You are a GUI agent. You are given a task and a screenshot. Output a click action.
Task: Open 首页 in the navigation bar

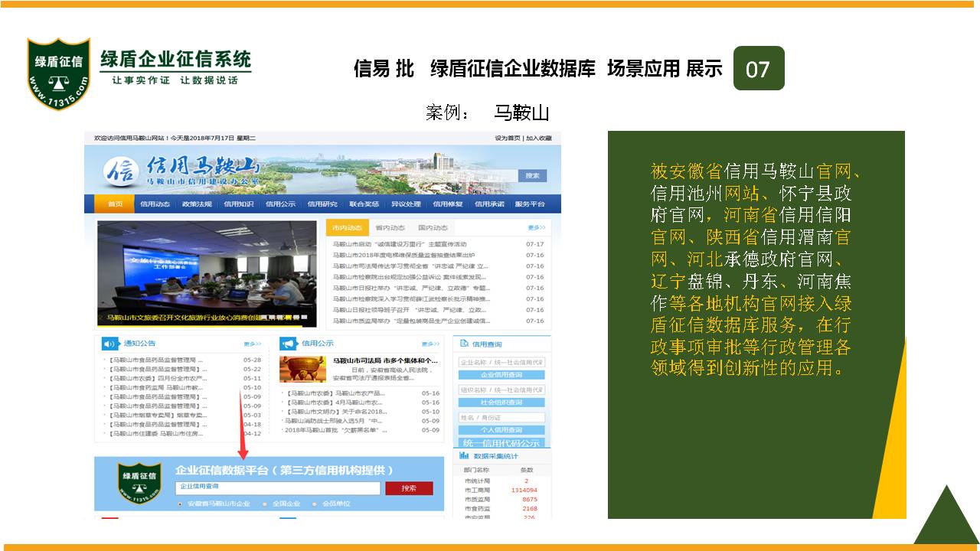115,204
